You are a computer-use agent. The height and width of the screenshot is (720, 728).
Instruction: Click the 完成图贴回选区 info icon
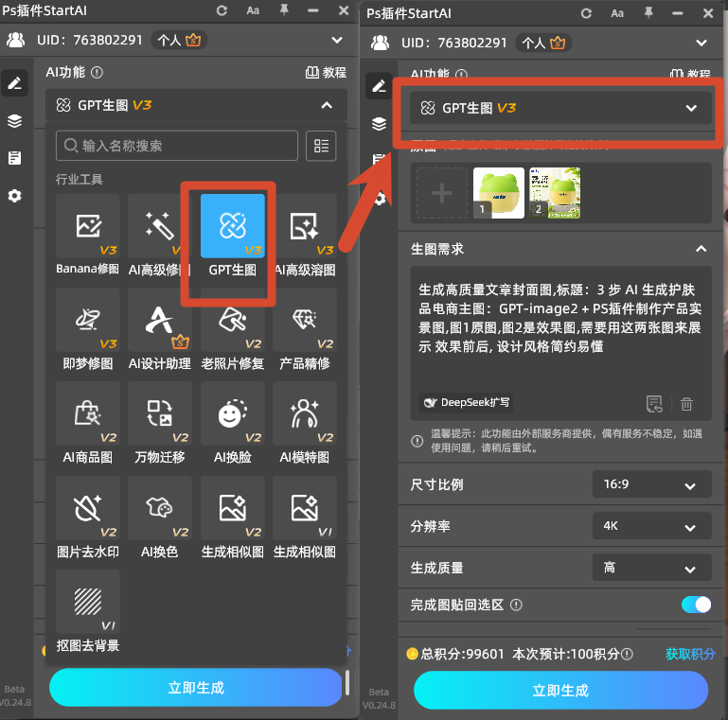(x=516, y=605)
